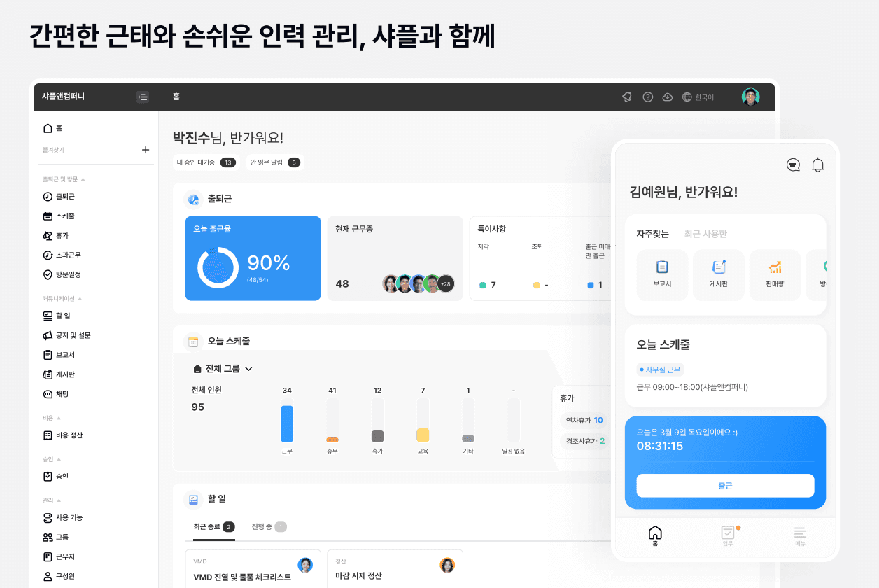This screenshot has height=588, width=879.
Task: Open 휴가 in the sidebar
Action: point(56,236)
